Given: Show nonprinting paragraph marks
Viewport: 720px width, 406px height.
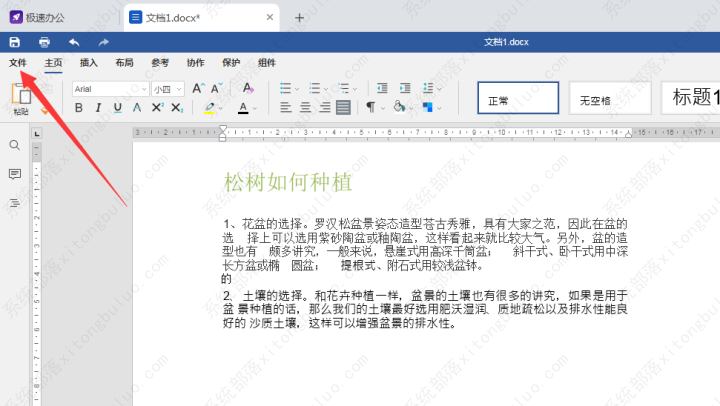Looking at the screenshot, I should coord(371,107).
